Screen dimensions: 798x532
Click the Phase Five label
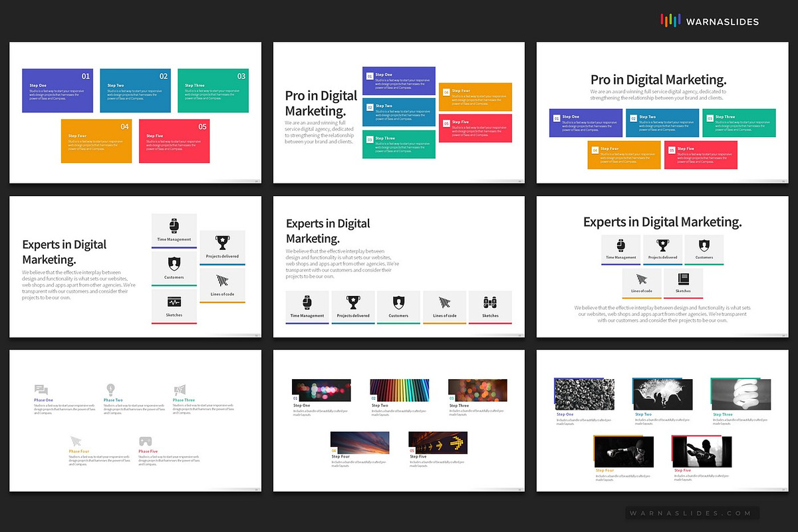(148, 451)
